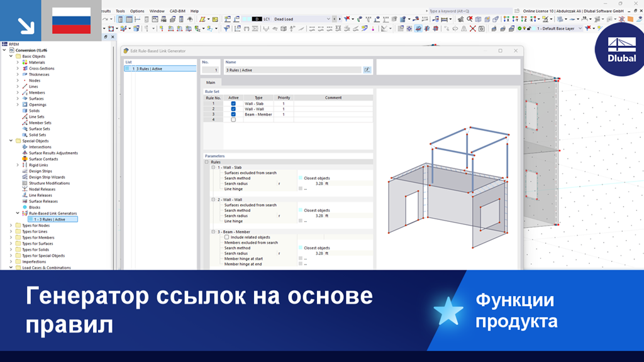Open the Tools menu
This screenshot has height=362, width=644.
tap(120, 11)
